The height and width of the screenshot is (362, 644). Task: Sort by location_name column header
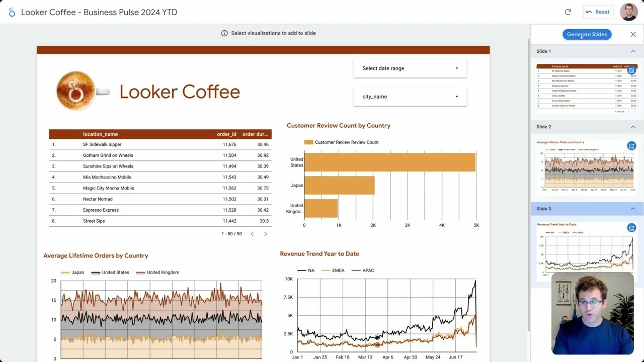point(100,134)
